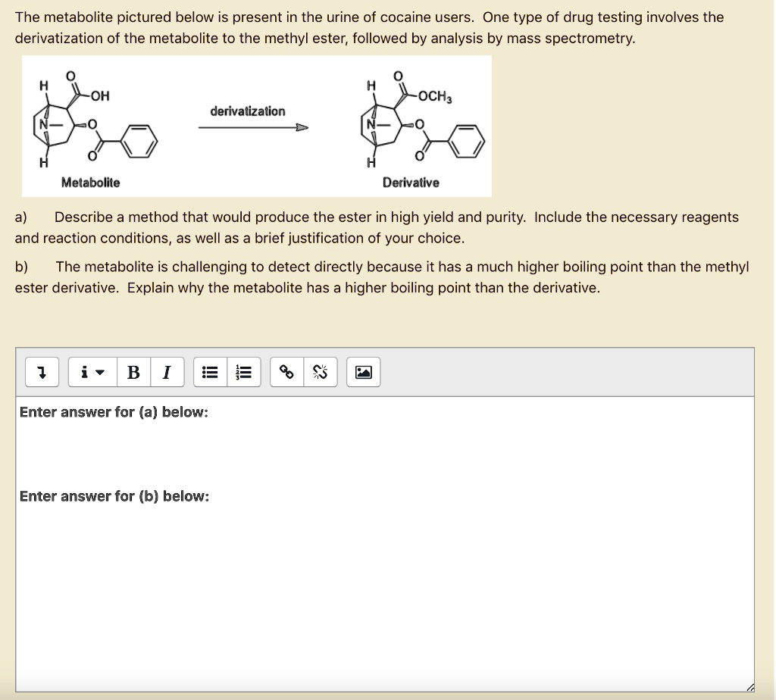Toggle bold styling in the answer editor
Screen dimensions: 776x700
tap(133, 371)
